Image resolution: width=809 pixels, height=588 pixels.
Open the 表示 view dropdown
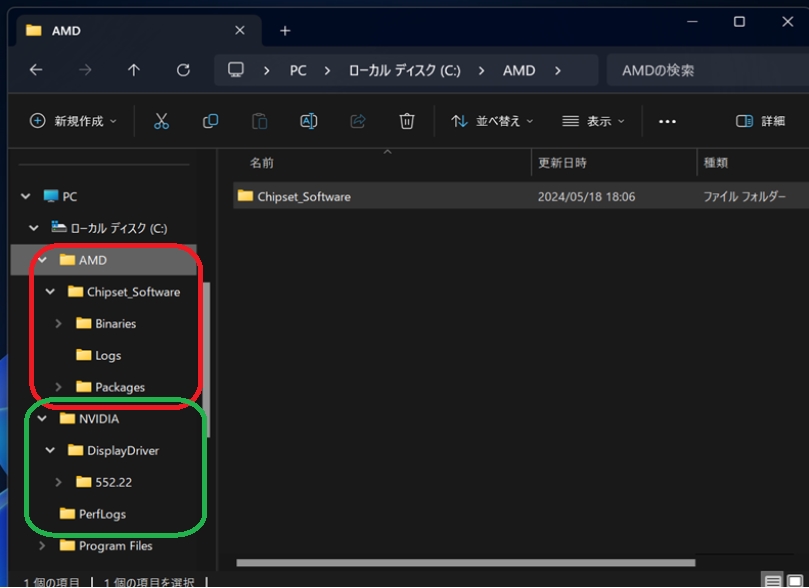coord(593,121)
